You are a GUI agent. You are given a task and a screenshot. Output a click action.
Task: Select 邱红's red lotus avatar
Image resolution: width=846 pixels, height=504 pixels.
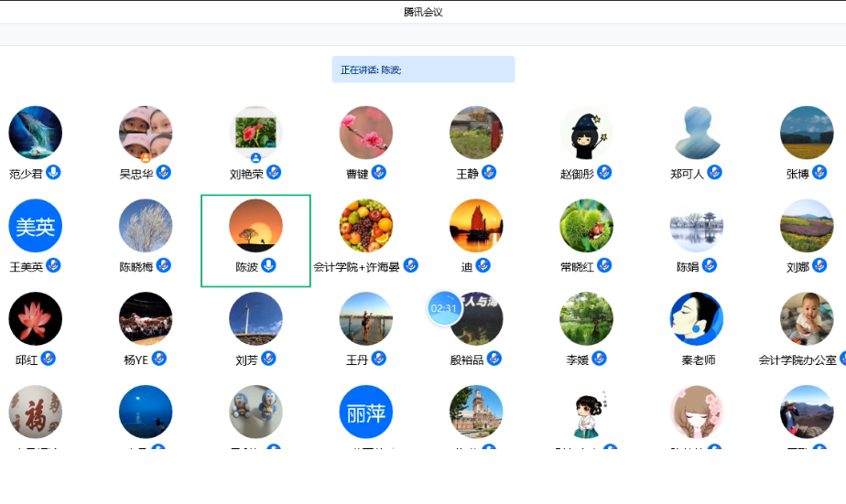(x=36, y=319)
